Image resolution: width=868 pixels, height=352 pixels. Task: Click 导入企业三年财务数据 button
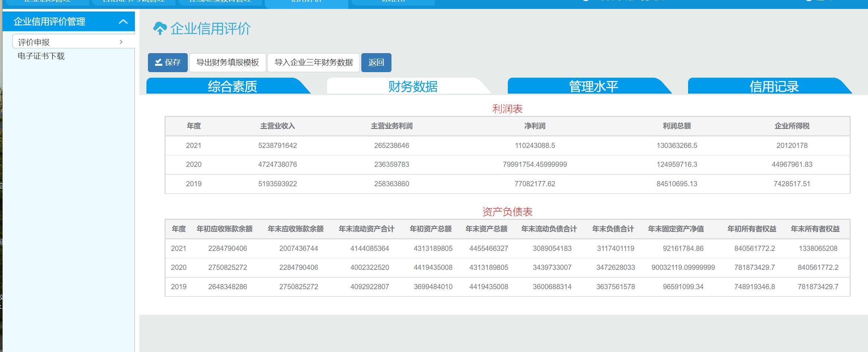(313, 62)
